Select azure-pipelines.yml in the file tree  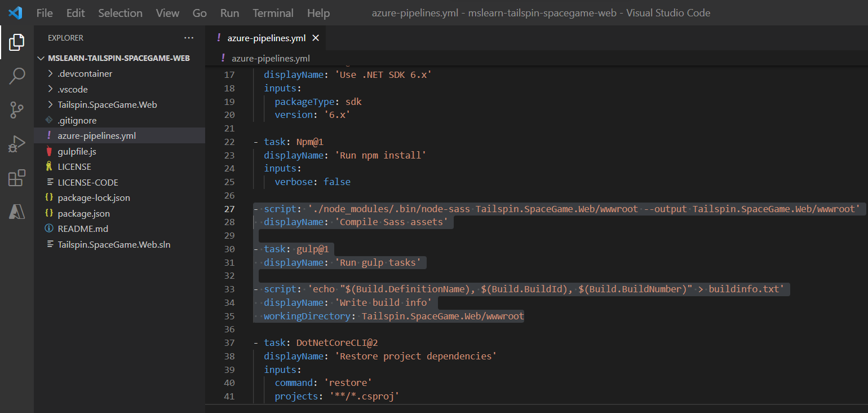pyautogui.click(x=119, y=136)
